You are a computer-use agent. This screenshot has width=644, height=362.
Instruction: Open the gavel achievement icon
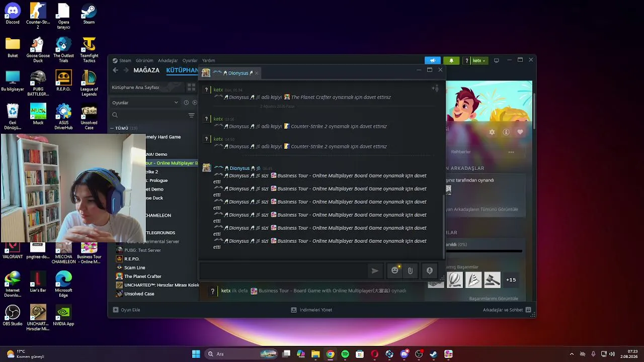(x=492, y=280)
